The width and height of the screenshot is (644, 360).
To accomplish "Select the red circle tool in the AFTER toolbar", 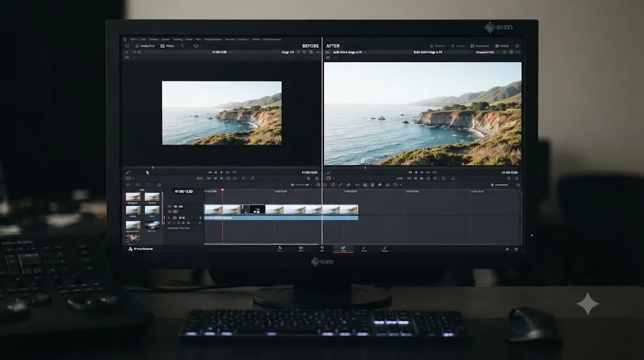I will tap(333, 185).
